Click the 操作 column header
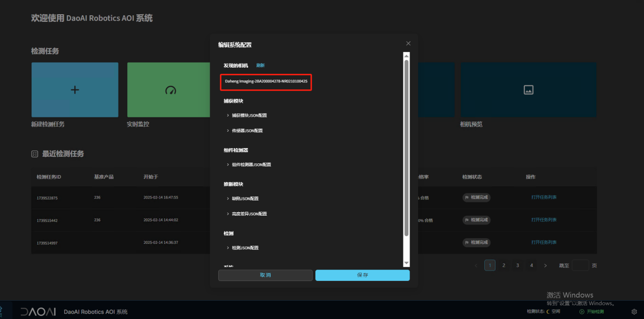The image size is (644, 319). pos(531,177)
